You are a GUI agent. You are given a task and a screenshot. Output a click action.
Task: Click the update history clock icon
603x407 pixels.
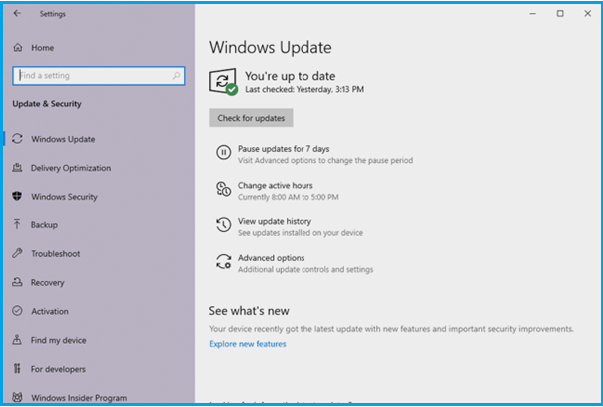point(223,225)
